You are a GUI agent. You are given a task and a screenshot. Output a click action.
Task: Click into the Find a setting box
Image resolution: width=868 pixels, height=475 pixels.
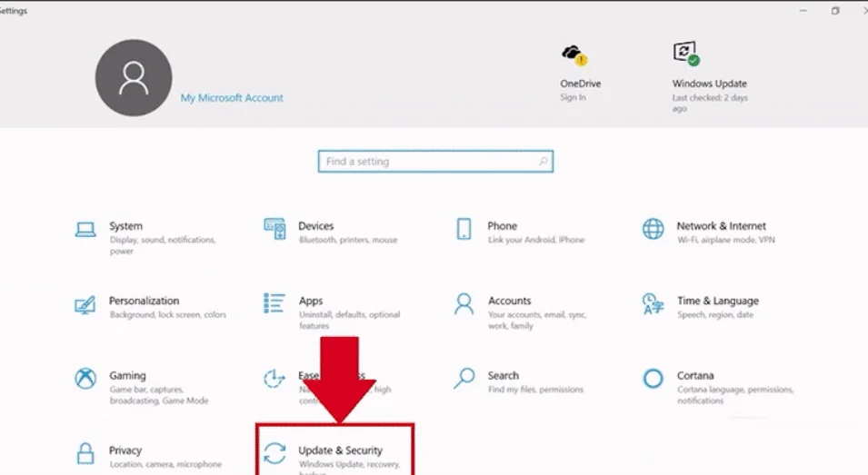point(427,162)
